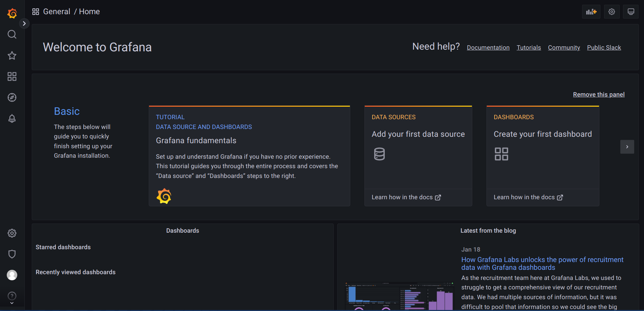Open Learn how in docs for Data Sources

click(406, 197)
